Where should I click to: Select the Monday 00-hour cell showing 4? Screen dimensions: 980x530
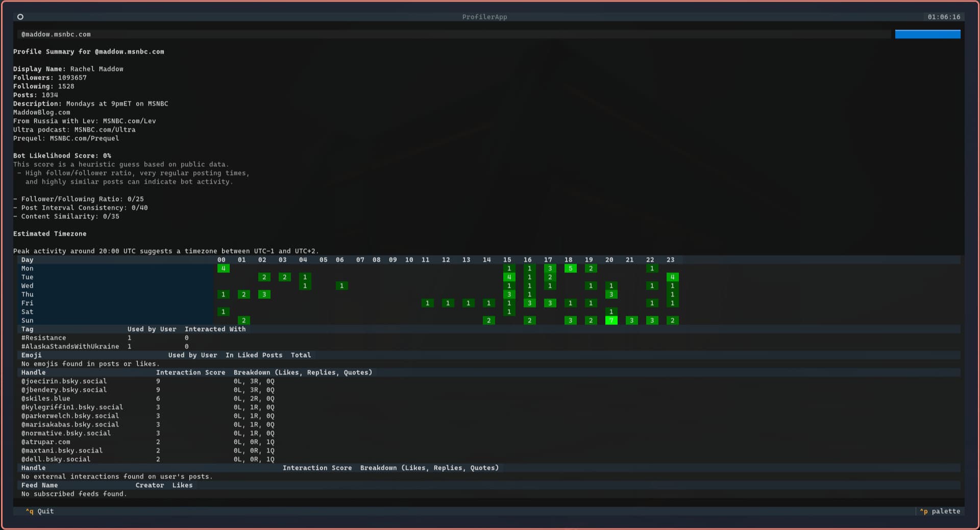pyautogui.click(x=223, y=268)
